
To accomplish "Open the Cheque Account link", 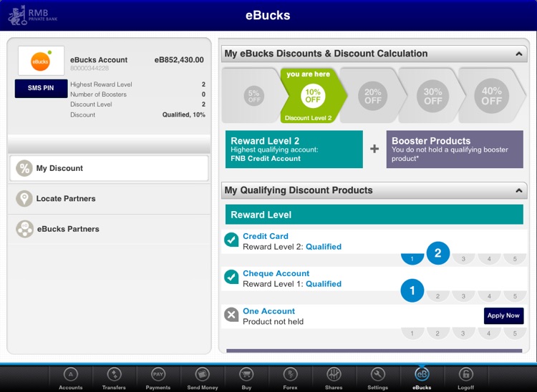I will [276, 273].
